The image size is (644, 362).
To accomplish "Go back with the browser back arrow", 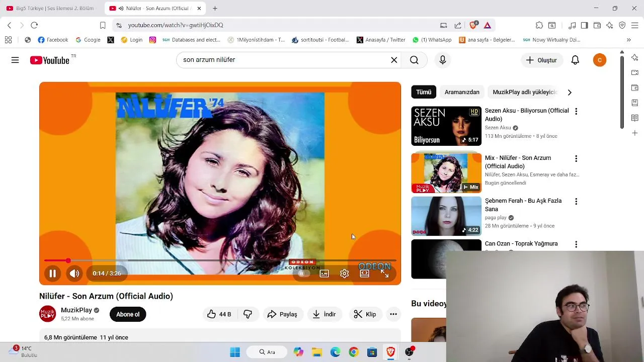I will [9, 25].
